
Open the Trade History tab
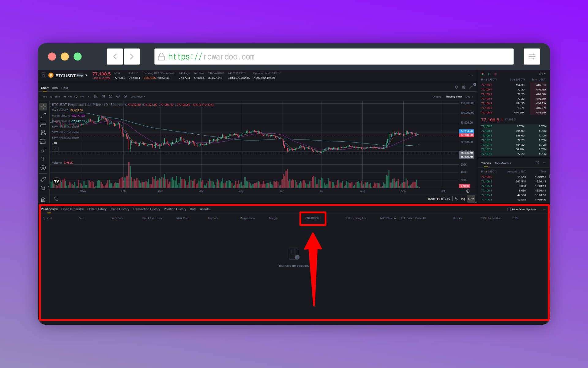pos(119,209)
